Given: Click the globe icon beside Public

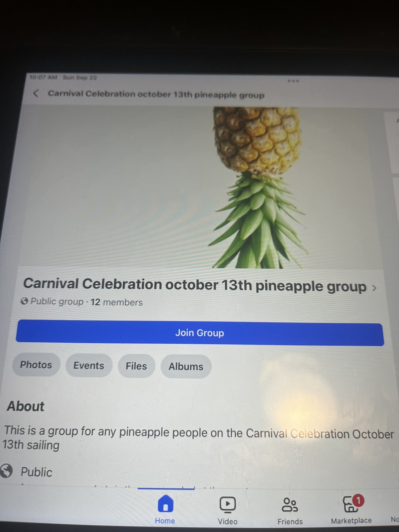Looking at the screenshot, I should click(6, 471).
